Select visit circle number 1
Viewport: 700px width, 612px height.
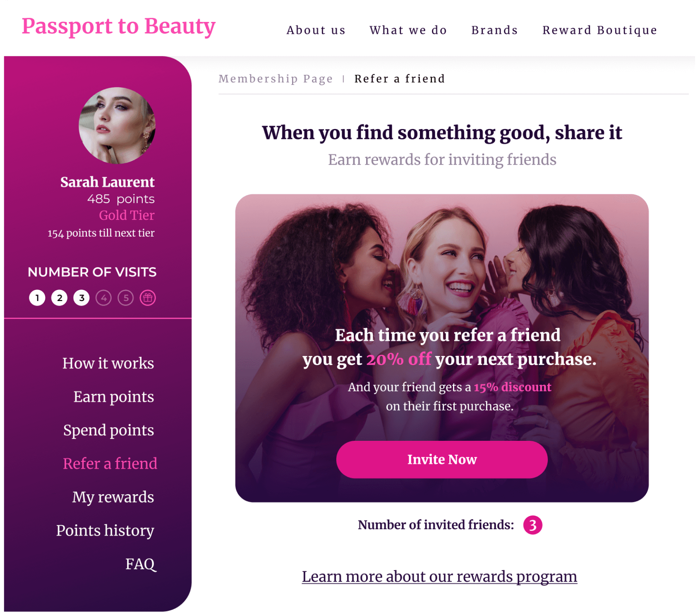(37, 298)
